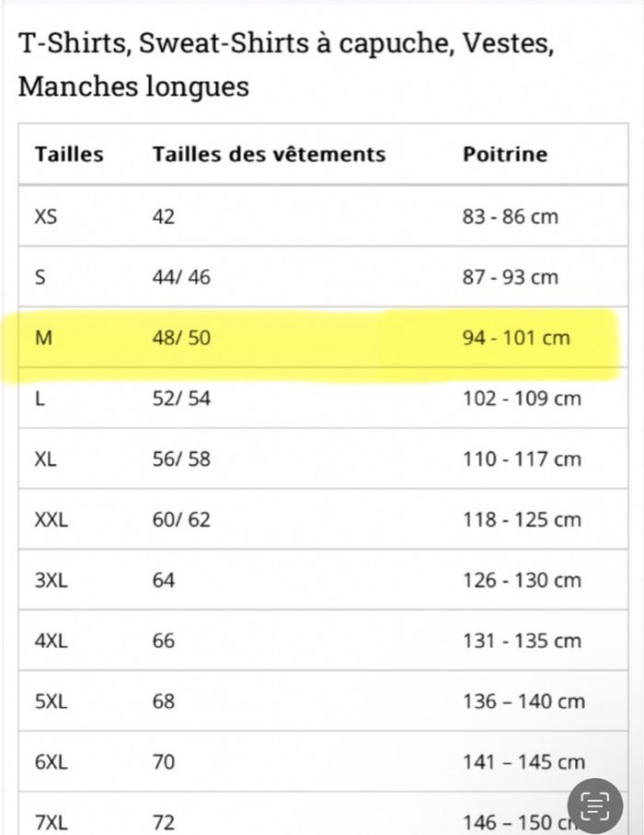644x835 pixels.
Task: Click the Tailles des vêtements header
Action: (269, 155)
